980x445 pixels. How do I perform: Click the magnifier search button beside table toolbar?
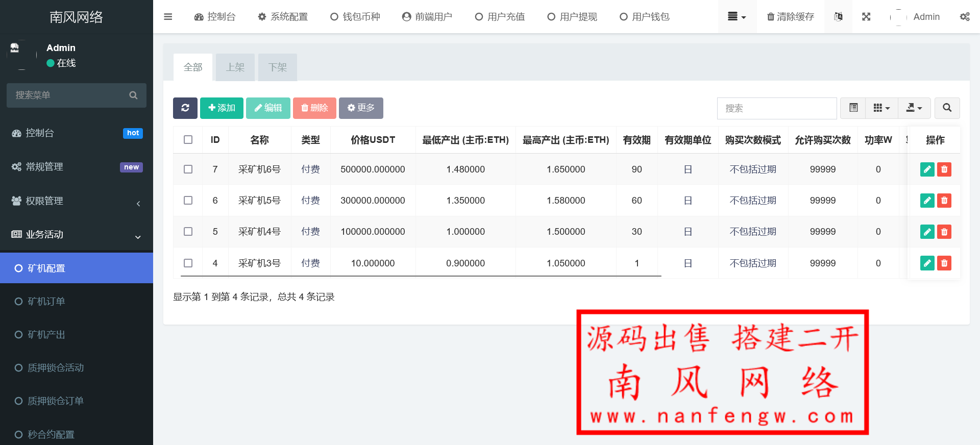pyautogui.click(x=947, y=108)
